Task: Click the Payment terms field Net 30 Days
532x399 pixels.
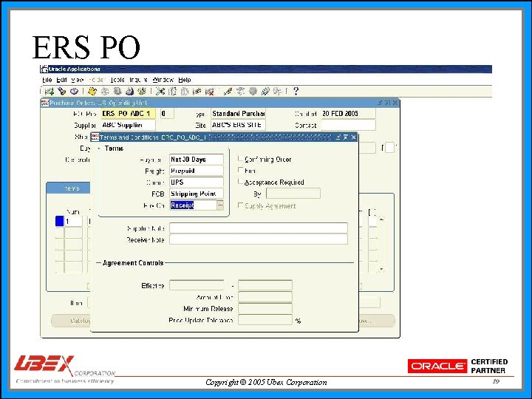Action: click(197, 159)
